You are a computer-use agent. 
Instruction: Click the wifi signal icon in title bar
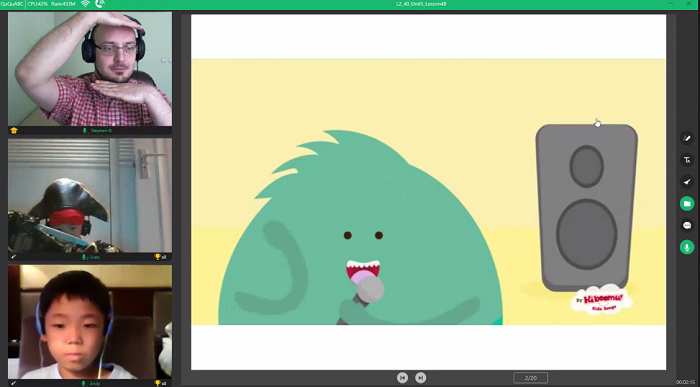pyautogui.click(x=85, y=4)
